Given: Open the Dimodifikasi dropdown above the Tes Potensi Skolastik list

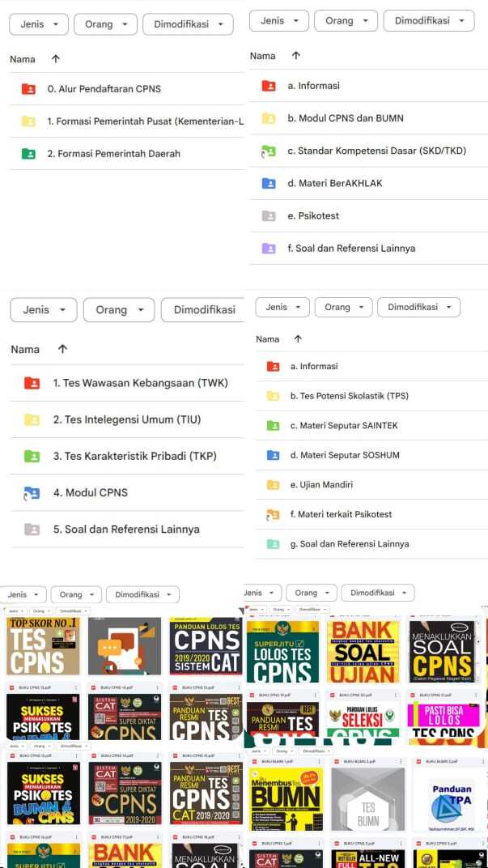Looking at the screenshot, I should [x=419, y=307].
